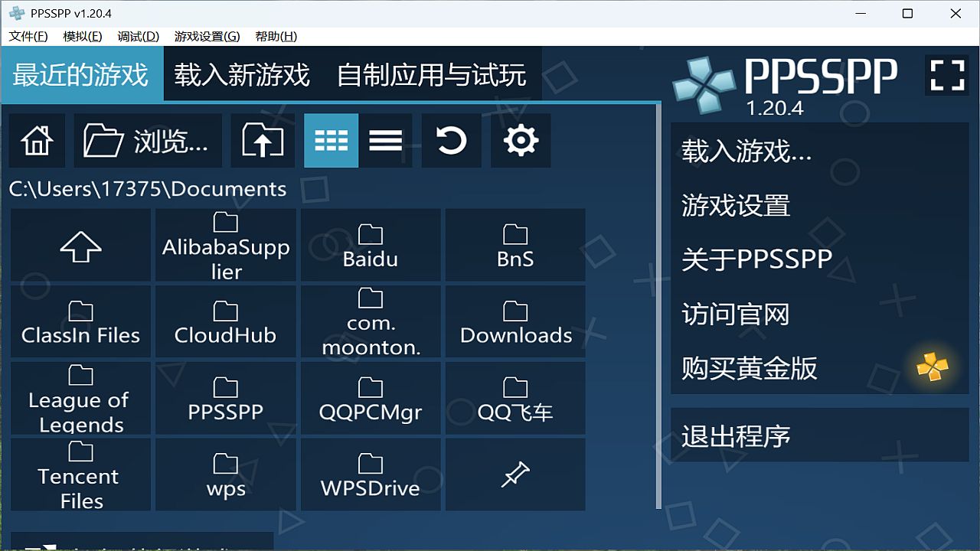Image resolution: width=980 pixels, height=551 pixels.
Task: Open the com.moonton. folder
Action: pos(371,321)
